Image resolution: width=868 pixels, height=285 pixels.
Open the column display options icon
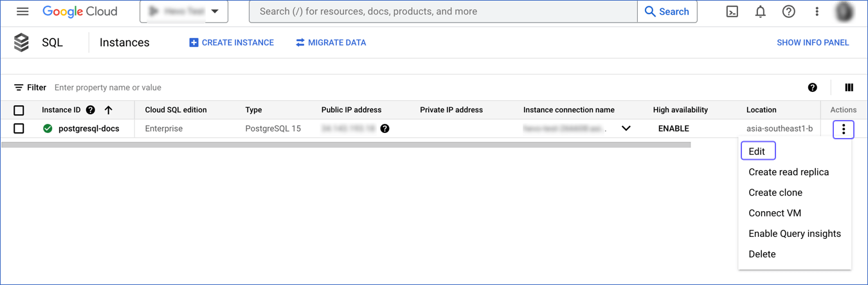coord(849,87)
